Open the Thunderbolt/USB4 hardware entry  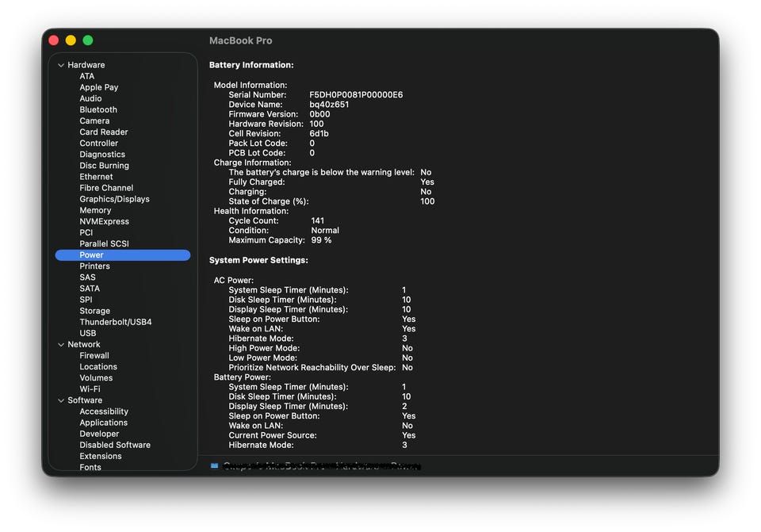point(115,323)
